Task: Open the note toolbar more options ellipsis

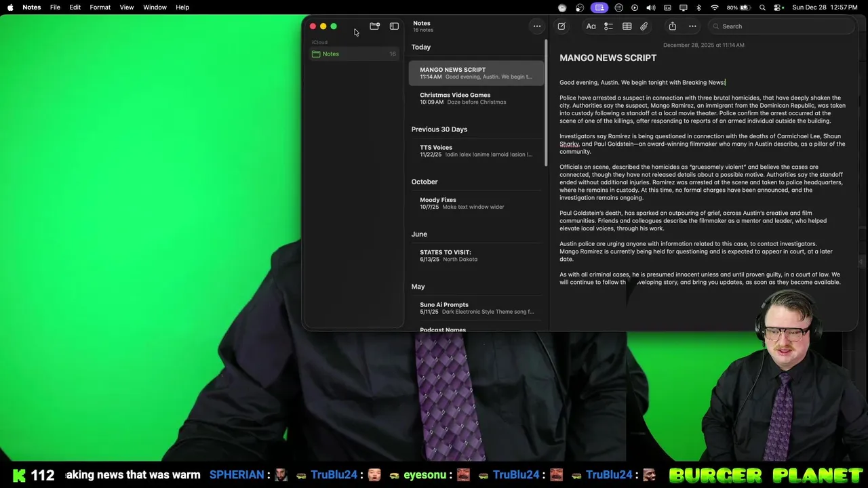Action: click(692, 26)
